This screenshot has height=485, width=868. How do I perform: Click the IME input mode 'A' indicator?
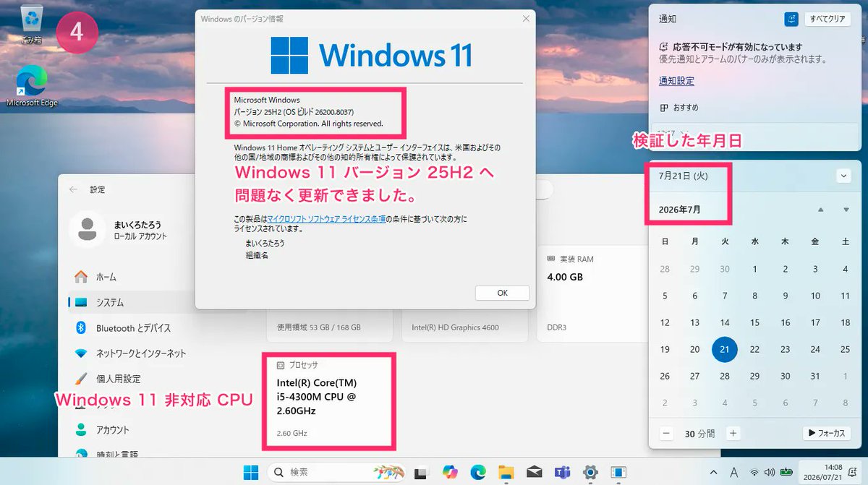click(734, 472)
